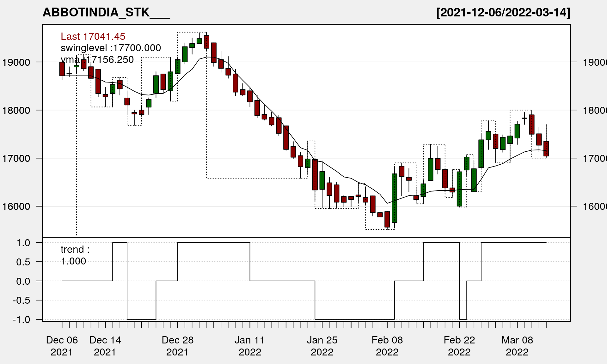Click the vma 17156.250 label
The height and width of the screenshot is (364, 607).
coord(97,59)
